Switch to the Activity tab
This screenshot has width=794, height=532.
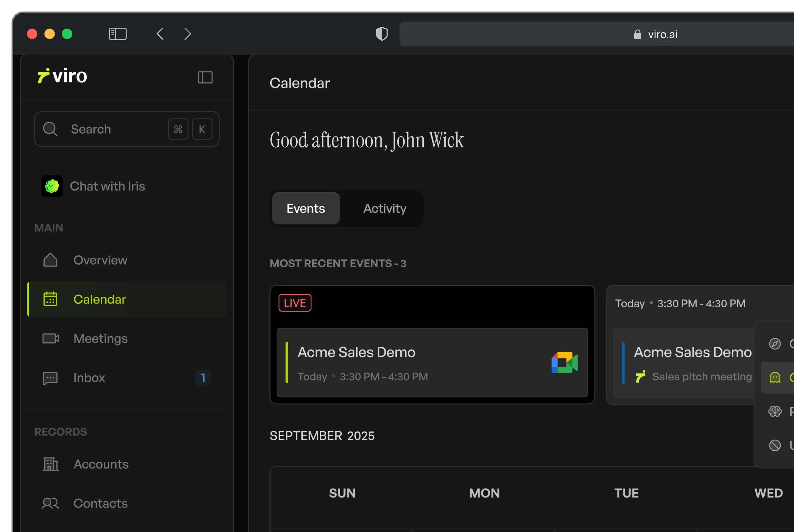385,208
